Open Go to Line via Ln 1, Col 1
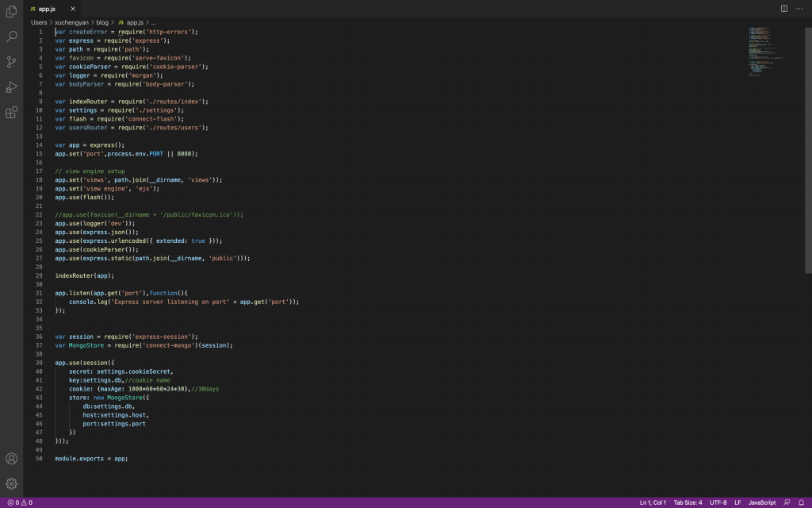Image resolution: width=812 pixels, height=508 pixels. (653, 502)
